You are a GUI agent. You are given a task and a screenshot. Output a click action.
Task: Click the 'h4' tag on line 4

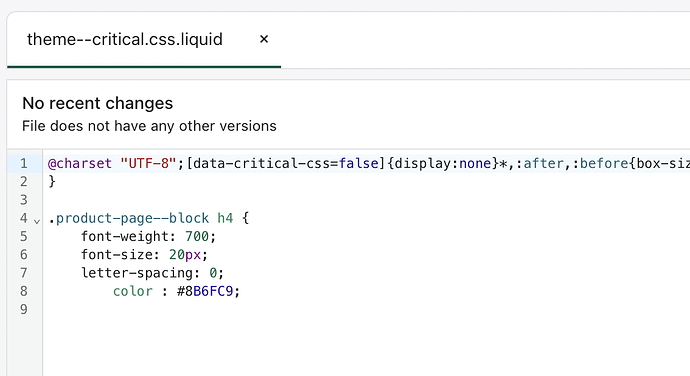[225, 218]
